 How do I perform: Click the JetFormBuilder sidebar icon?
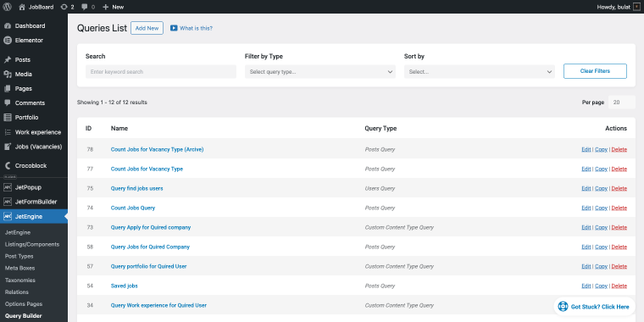8,202
